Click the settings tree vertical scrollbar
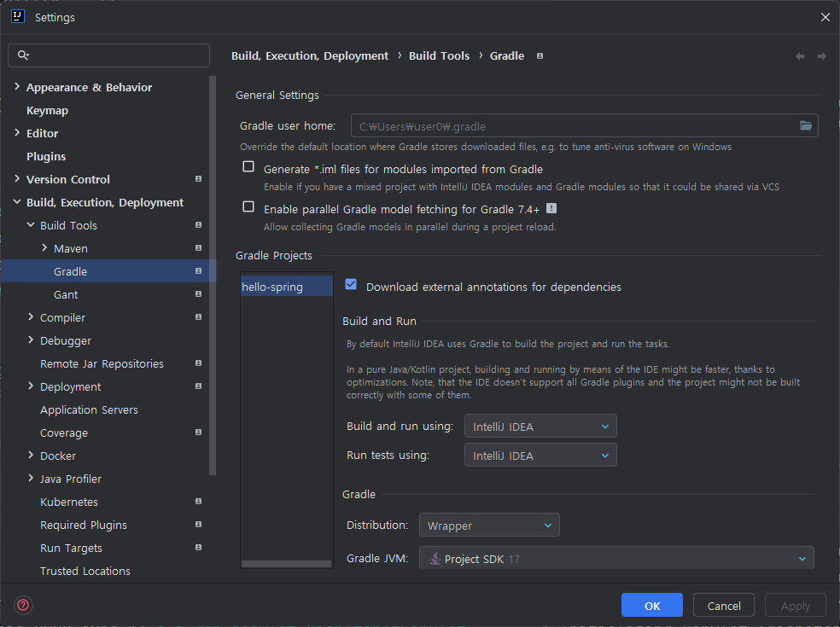Screen dimensions: 840x627 (213, 276)
